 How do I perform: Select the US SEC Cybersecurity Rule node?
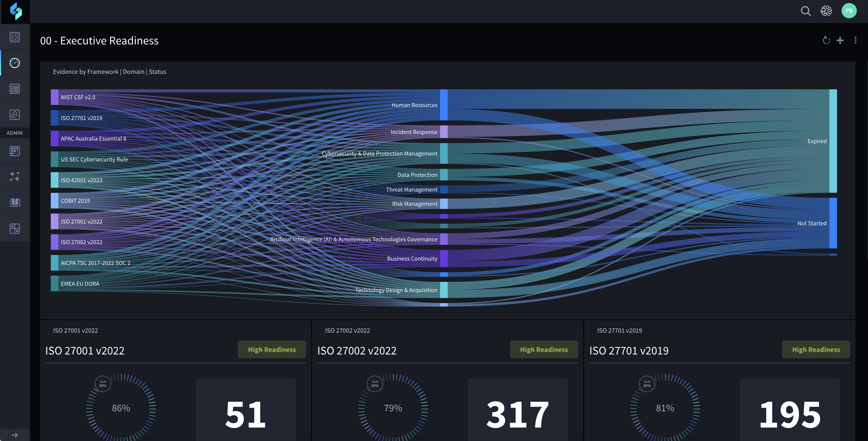[x=55, y=159]
